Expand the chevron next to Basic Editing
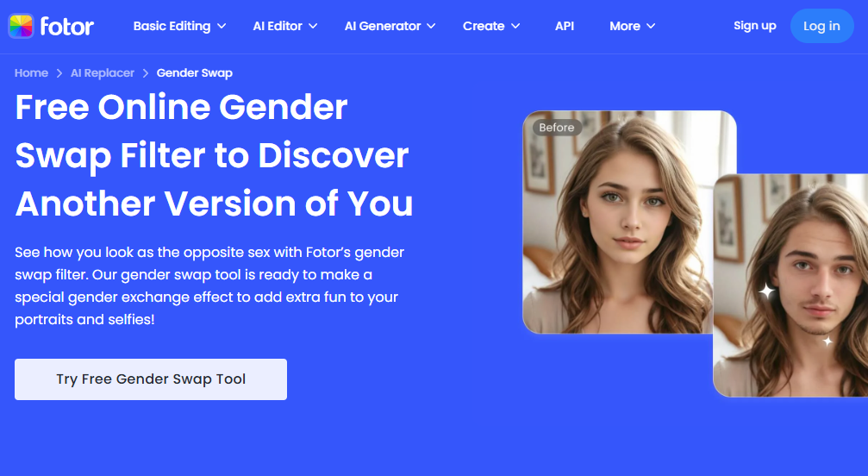The height and width of the screenshot is (476, 868). (x=222, y=27)
